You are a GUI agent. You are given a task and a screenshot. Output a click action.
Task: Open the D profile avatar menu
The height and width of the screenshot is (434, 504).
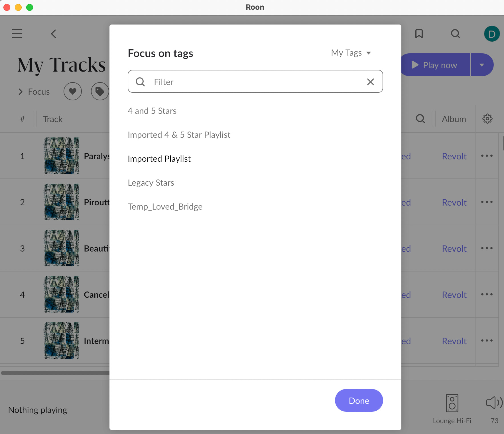click(x=492, y=34)
